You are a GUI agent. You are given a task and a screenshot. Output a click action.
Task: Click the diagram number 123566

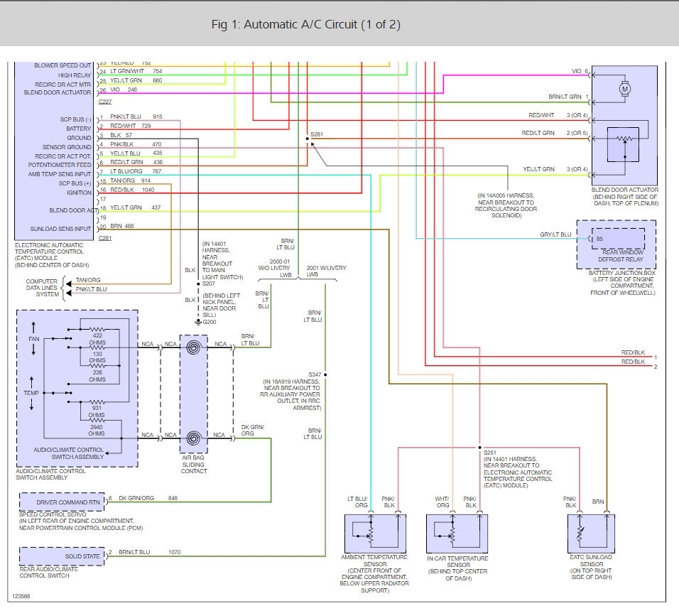point(21,597)
